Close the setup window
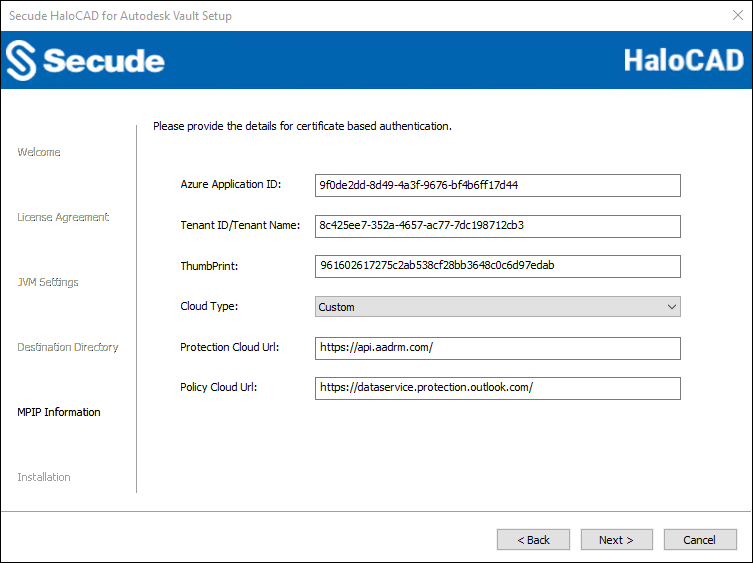Image resolution: width=753 pixels, height=563 pixels. pos(738,15)
